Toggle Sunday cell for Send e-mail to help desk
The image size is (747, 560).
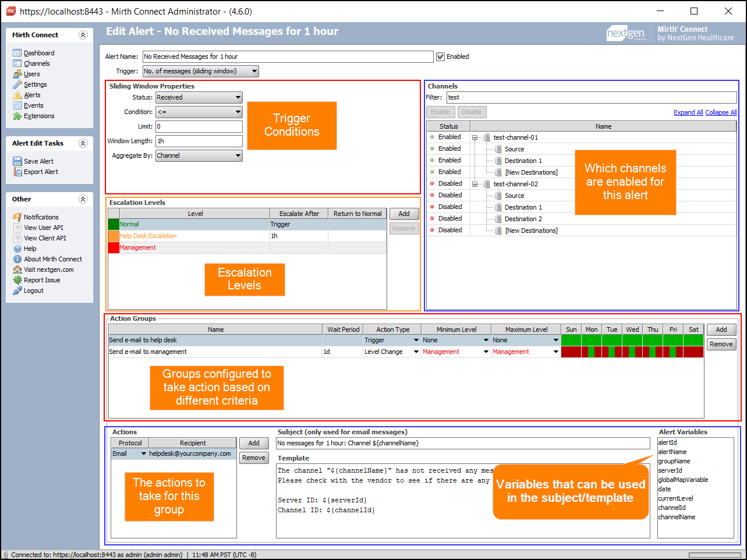pos(571,340)
